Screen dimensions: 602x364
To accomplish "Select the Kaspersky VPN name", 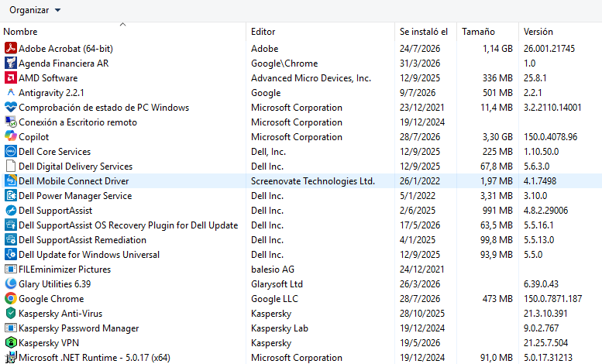I will (49, 343).
